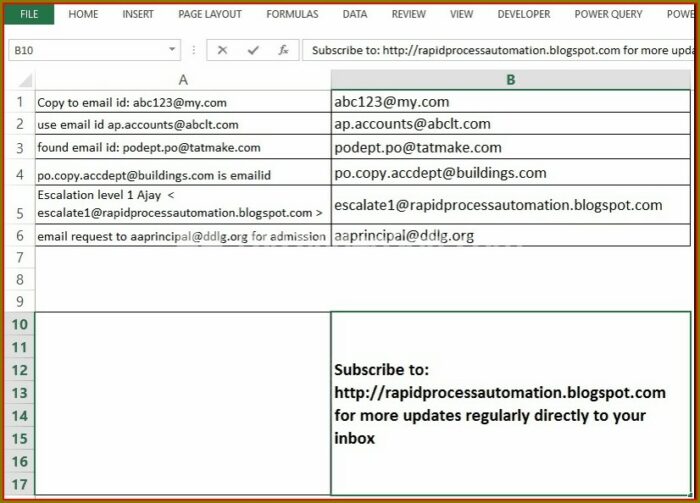Switch to the VIEW tab

[461, 14]
